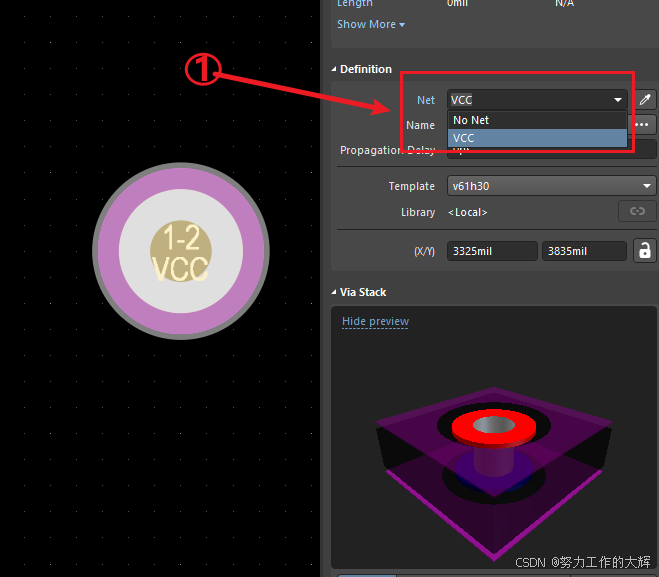Select the VCC via on the PCB canvas

181,251
